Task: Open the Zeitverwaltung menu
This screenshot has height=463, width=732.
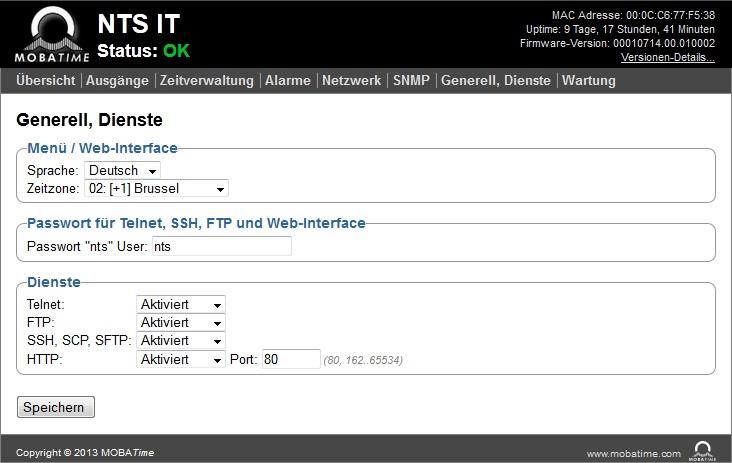Action: tap(207, 80)
